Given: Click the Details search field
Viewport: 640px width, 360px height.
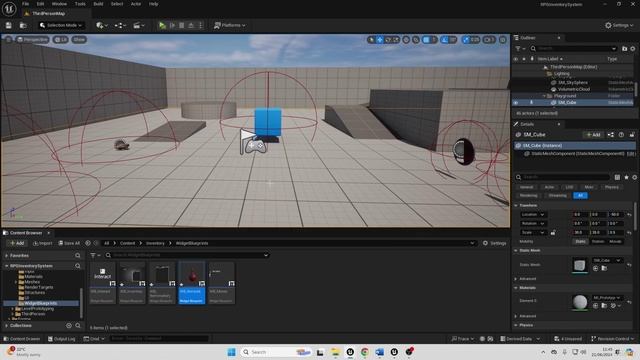Looking at the screenshot, I should pos(562,177).
